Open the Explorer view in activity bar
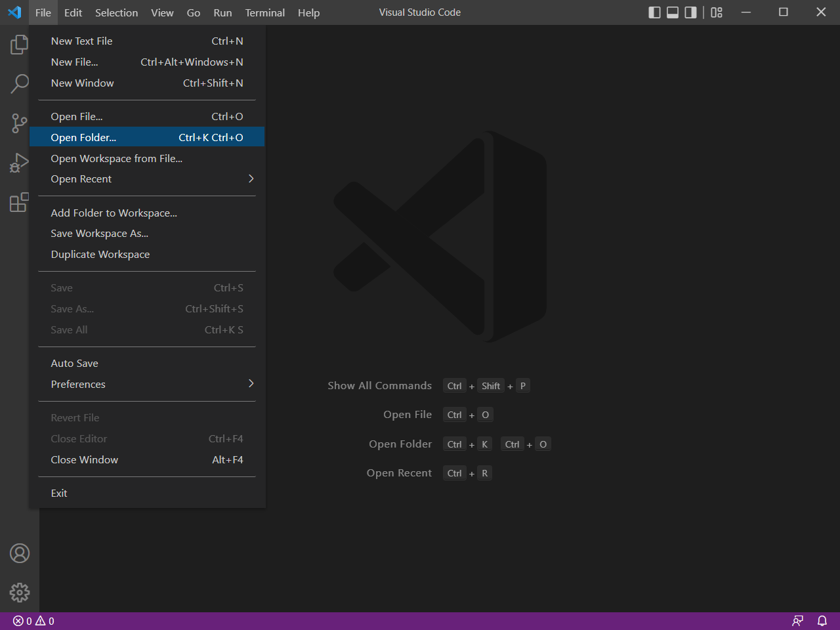The image size is (840, 630). tap(20, 45)
